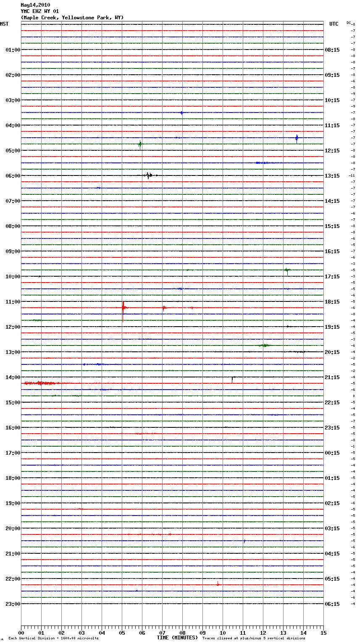Click minute 08 on the time axis
The width and height of the screenshot is (357, 644).
182,633
